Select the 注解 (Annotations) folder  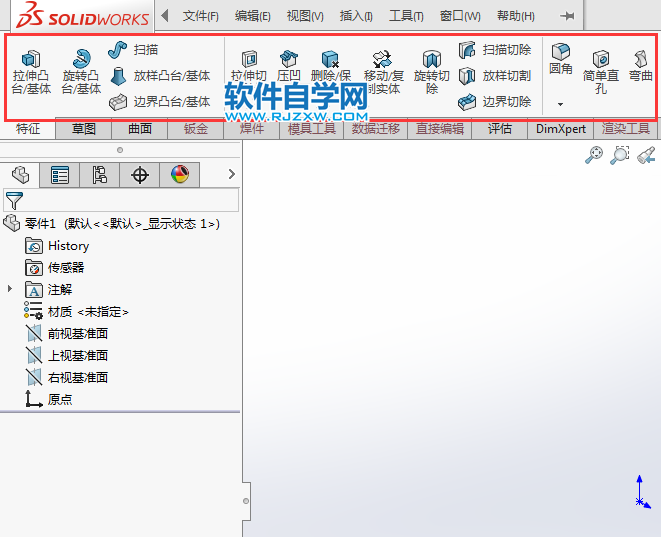(48, 290)
